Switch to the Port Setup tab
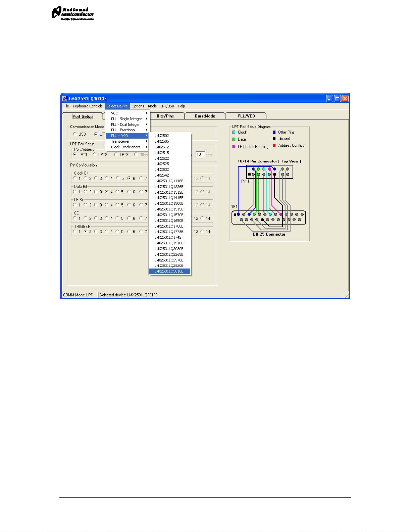The image size is (411, 532). coord(83,116)
